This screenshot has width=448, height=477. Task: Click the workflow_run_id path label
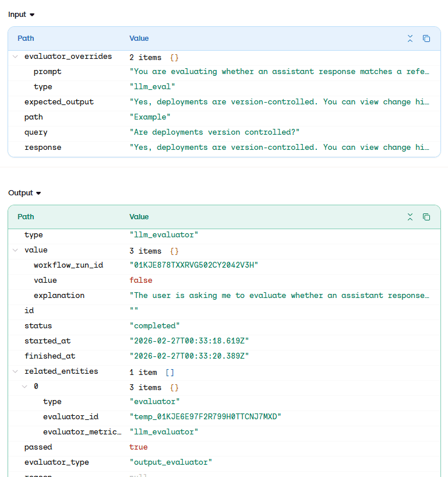[68, 265]
